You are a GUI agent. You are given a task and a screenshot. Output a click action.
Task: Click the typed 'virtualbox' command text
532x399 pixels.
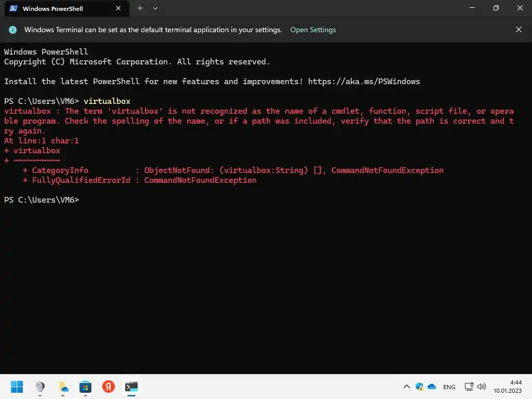click(x=107, y=101)
